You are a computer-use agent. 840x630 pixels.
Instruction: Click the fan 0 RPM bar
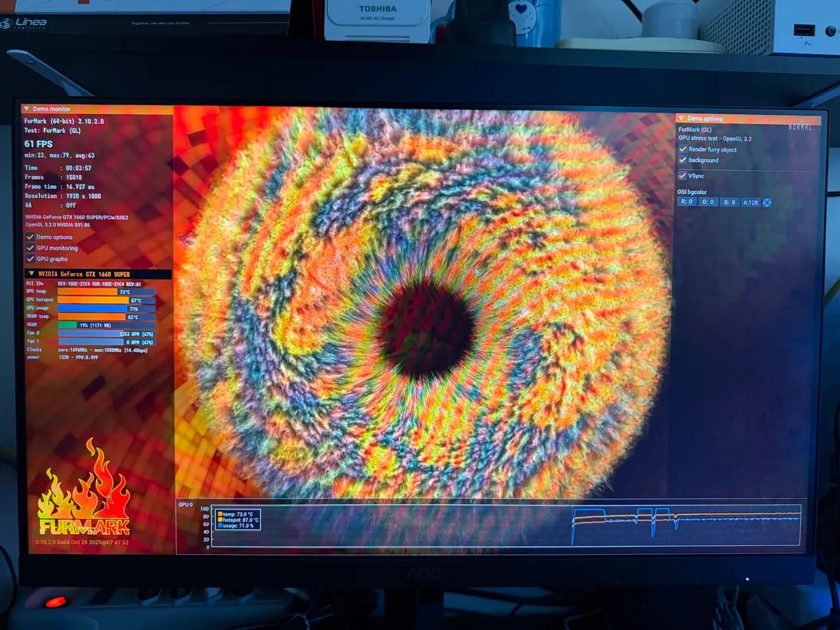click(x=106, y=333)
